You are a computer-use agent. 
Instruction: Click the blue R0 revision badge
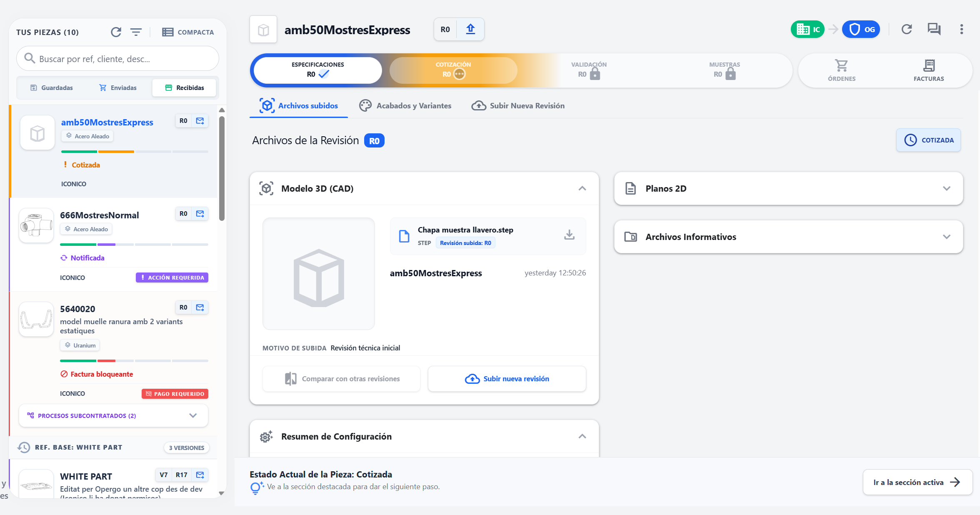click(374, 141)
